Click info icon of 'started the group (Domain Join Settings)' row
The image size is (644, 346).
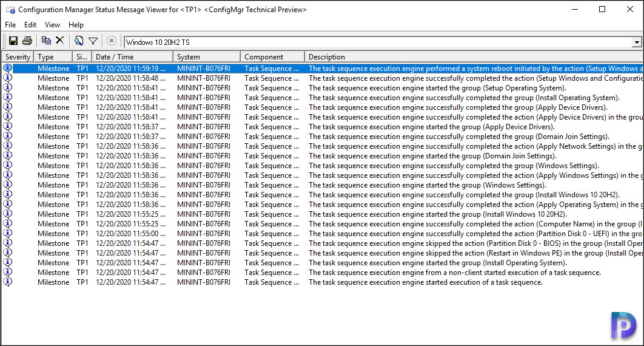point(8,156)
